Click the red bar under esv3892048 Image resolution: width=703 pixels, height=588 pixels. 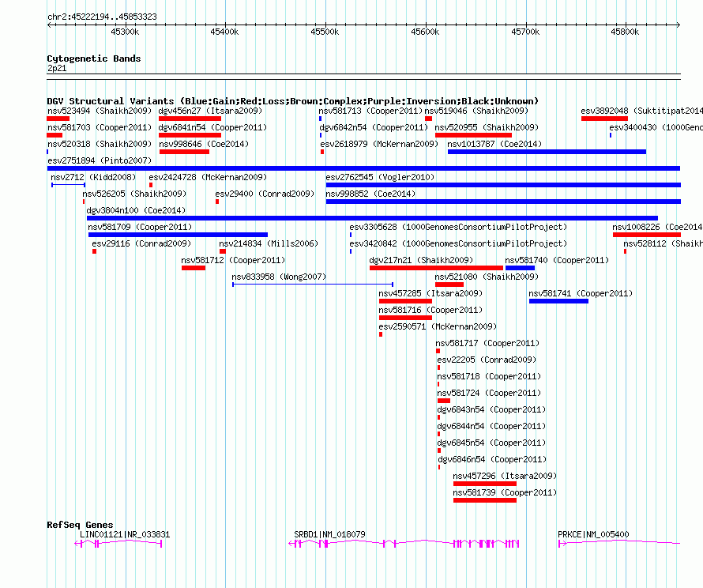tap(604, 119)
